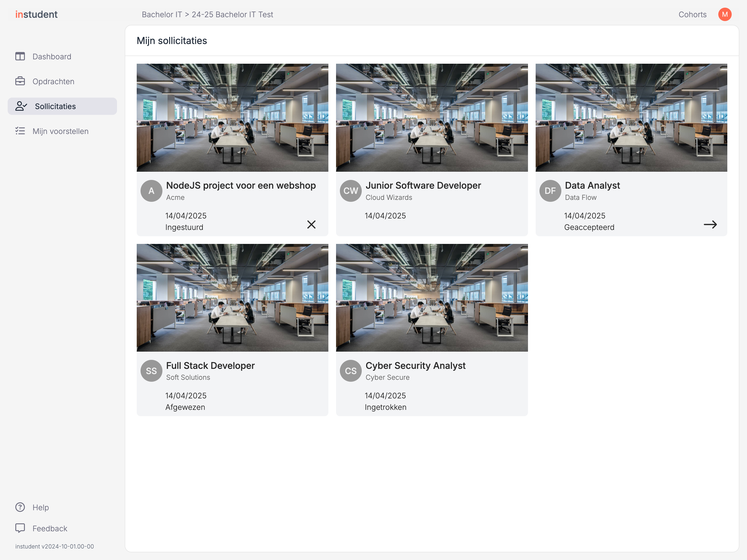
Task: Open Data Analyst application via arrow
Action: (710, 224)
